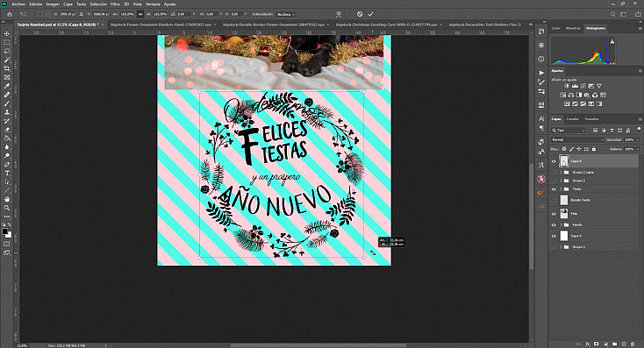Select the Pen tool
Image resolution: width=644 pixels, height=348 pixels.
tap(6, 165)
